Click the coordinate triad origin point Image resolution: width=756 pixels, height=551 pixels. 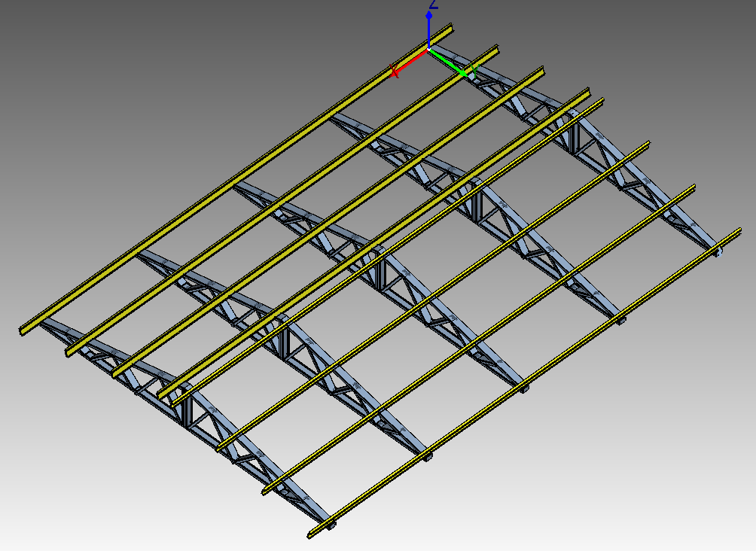(x=428, y=48)
